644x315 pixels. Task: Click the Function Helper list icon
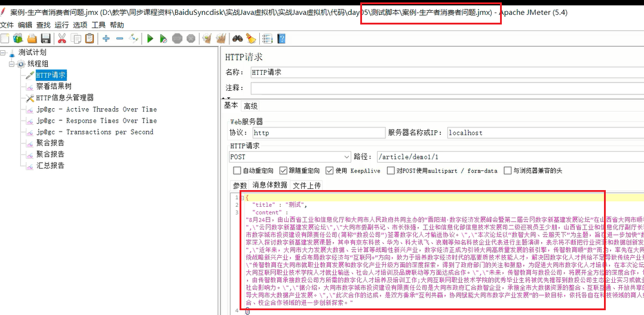click(268, 39)
